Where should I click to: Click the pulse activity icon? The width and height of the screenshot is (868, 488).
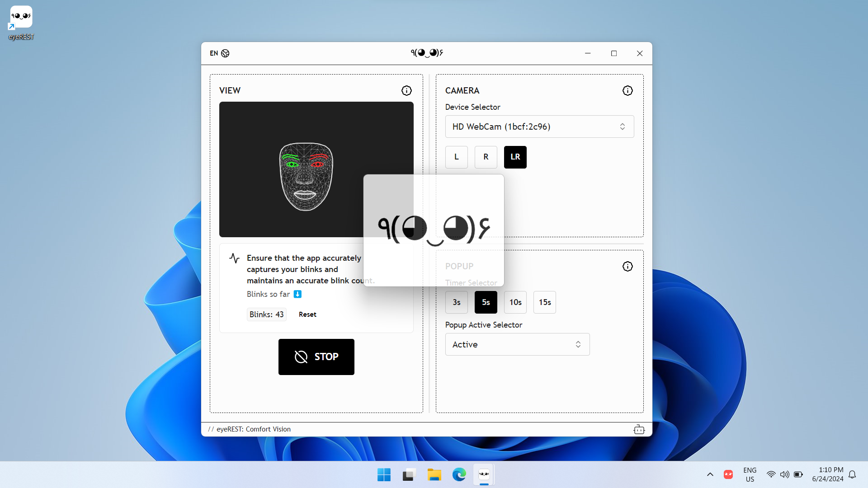point(234,258)
